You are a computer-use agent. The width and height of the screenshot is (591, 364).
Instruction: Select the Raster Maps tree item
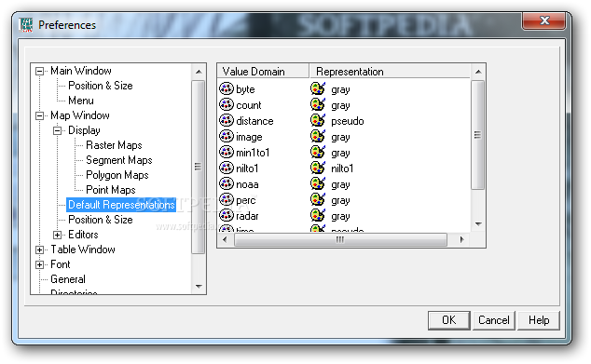click(114, 145)
